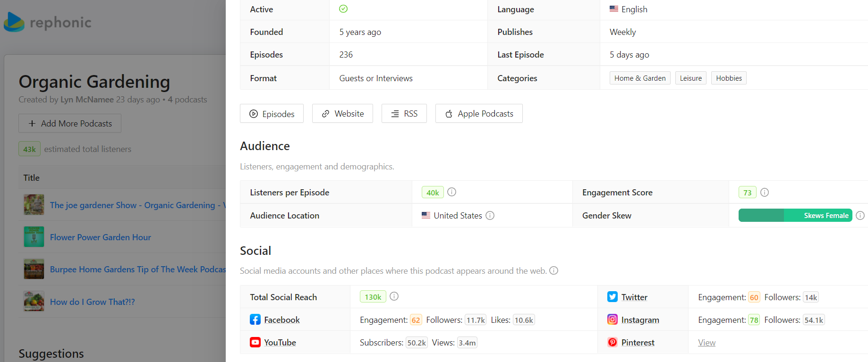The height and width of the screenshot is (362, 868).
Task: Click the Facebook followers value 11.7k
Action: point(476,320)
